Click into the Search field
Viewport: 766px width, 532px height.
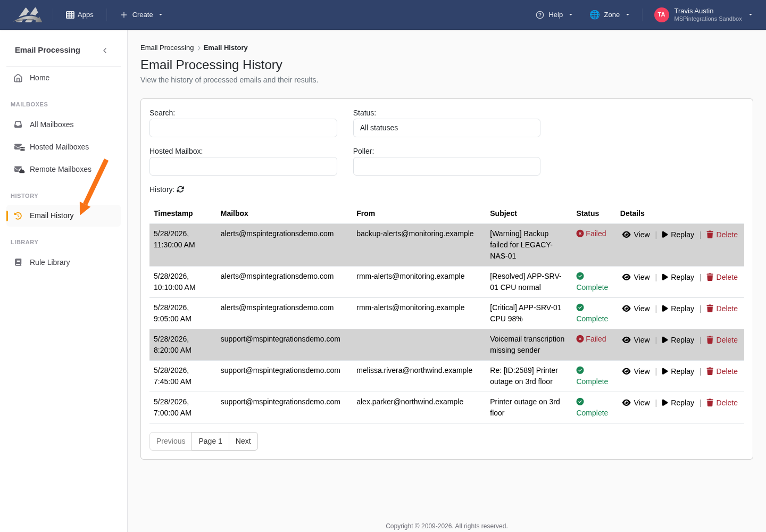click(x=243, y=128)
